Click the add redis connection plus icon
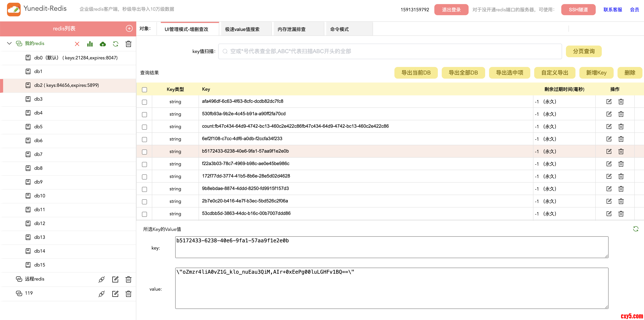 [x=129, y=28]
